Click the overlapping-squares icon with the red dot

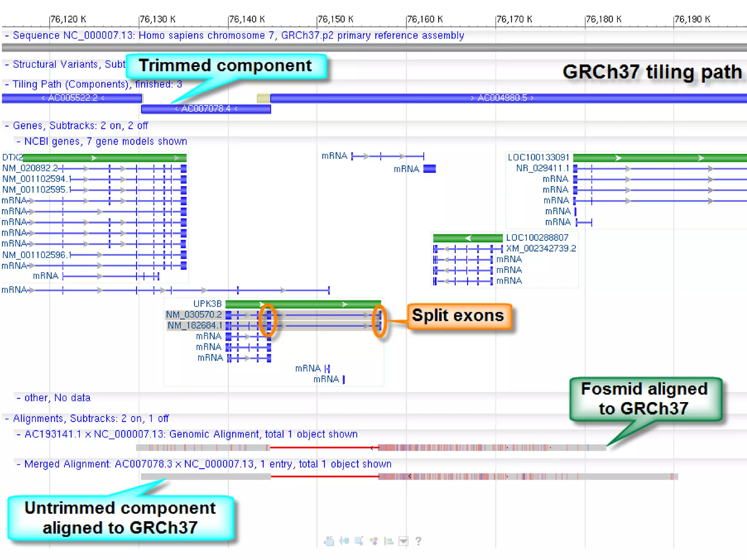pos(359,541)
